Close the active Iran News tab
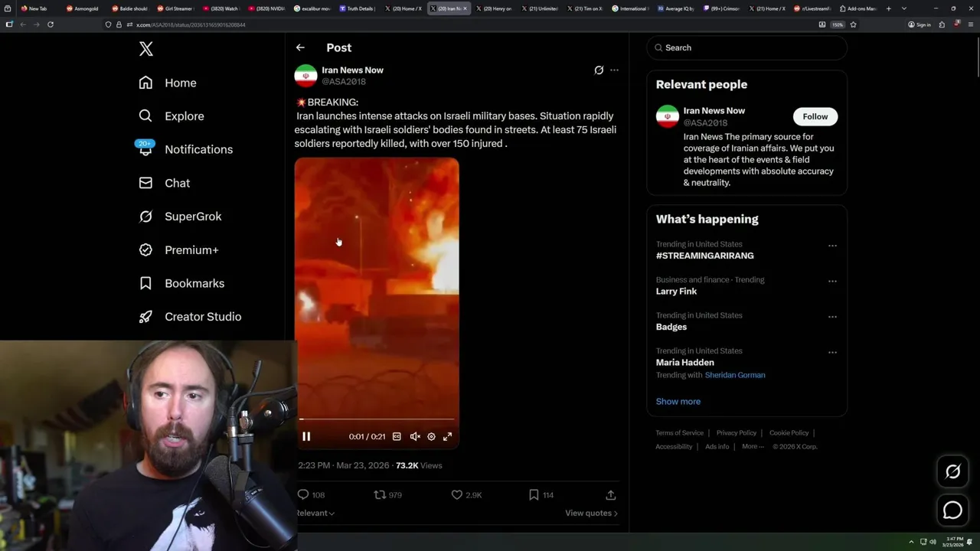 click(465, 8)
